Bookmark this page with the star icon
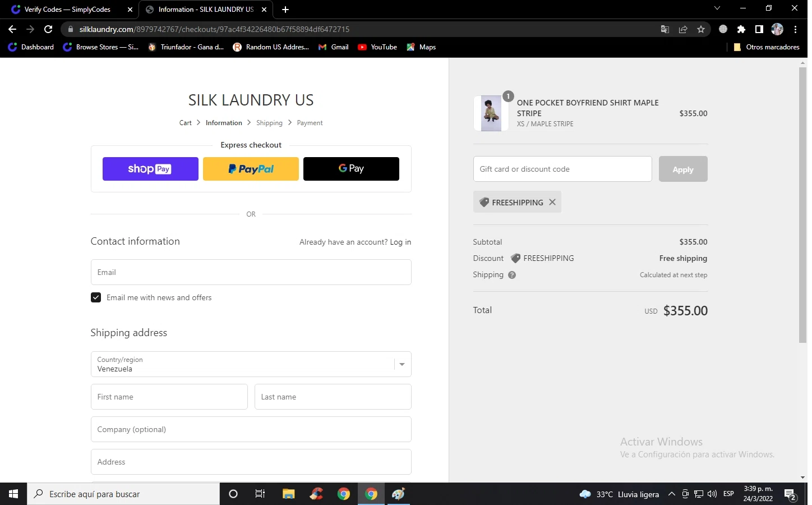812x505 pixels. 701,29
